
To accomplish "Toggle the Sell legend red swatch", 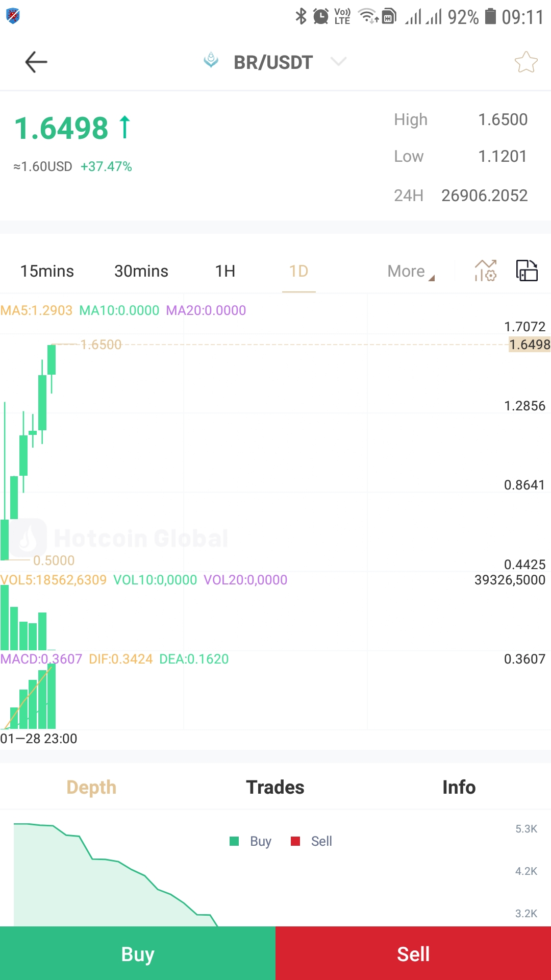I will coord(295,841).
